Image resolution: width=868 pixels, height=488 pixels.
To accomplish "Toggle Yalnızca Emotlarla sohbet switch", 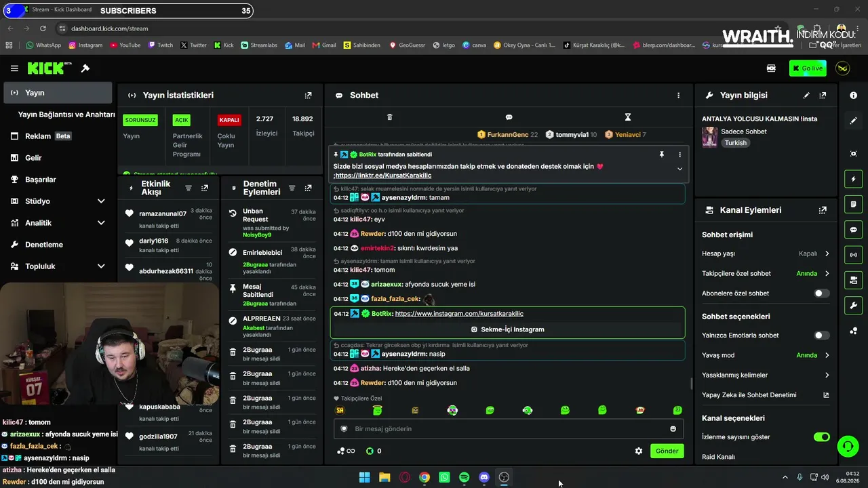I will point(821,335).
